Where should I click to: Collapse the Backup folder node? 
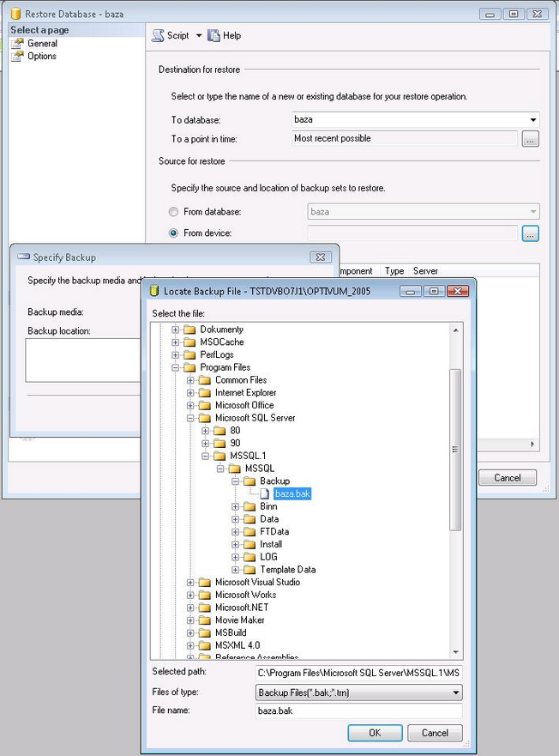(235, 481)
